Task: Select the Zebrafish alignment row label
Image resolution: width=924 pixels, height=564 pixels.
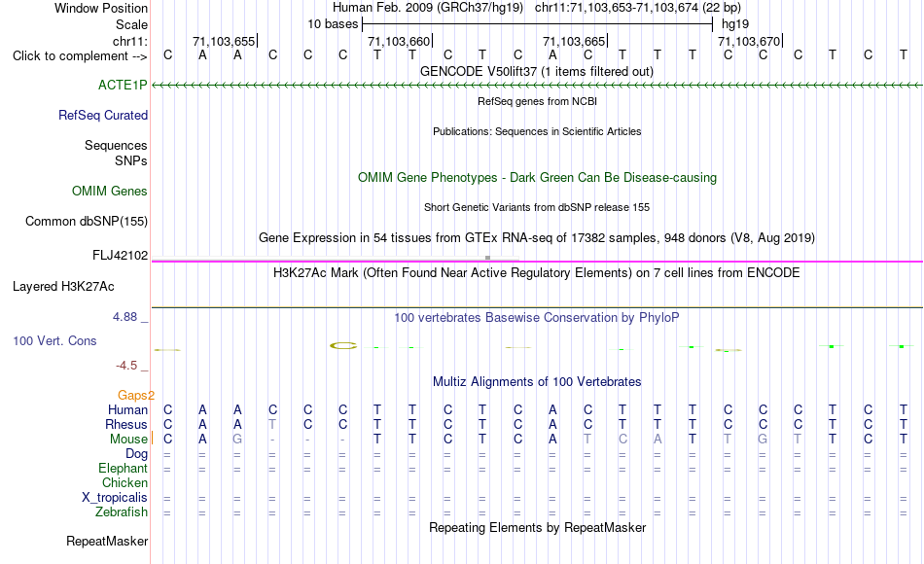Action: tap(122, 511)
